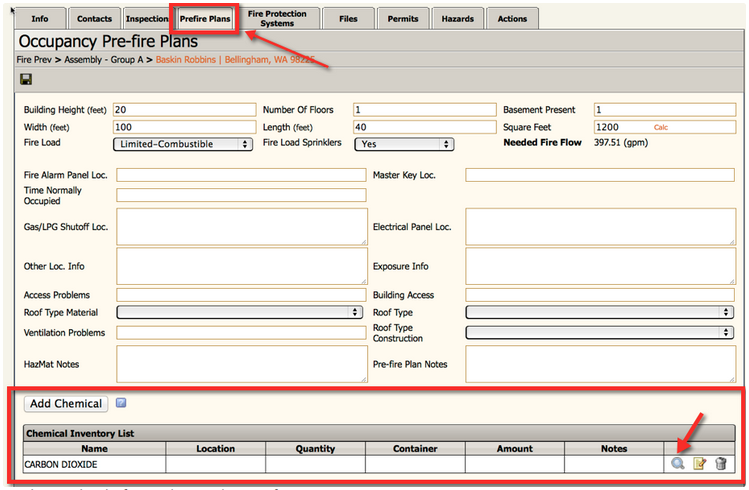
Task: Open the Fire Protection Systems tab
Action: (x=277, y=19)
